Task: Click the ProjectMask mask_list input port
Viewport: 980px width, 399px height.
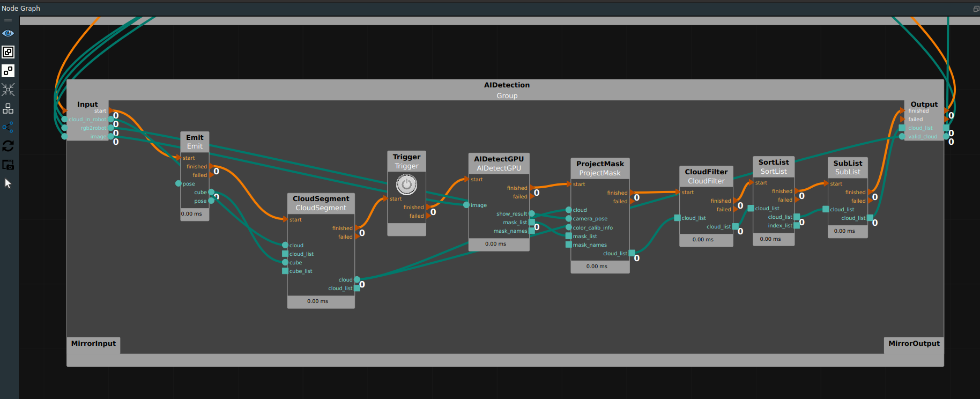Action: pos(568,236)
